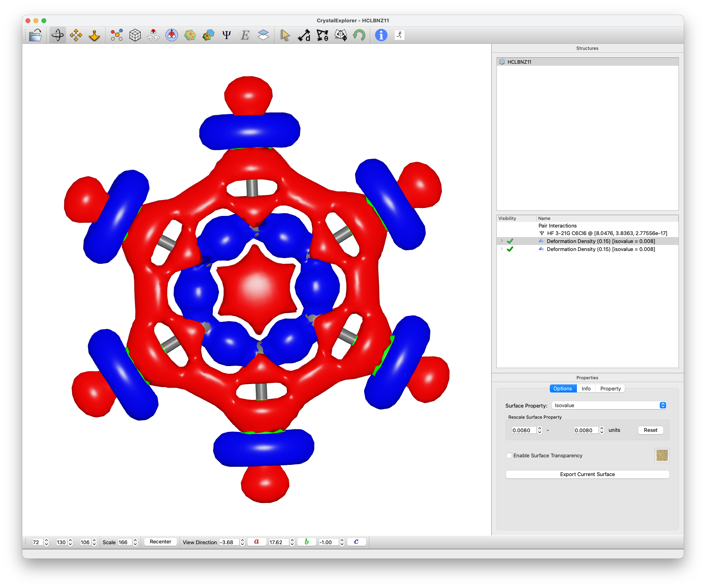Image resolution: width=706 pixels, height=588 pixels.
Task: Expand the first Deformation Density row
Action: [502, 241]
